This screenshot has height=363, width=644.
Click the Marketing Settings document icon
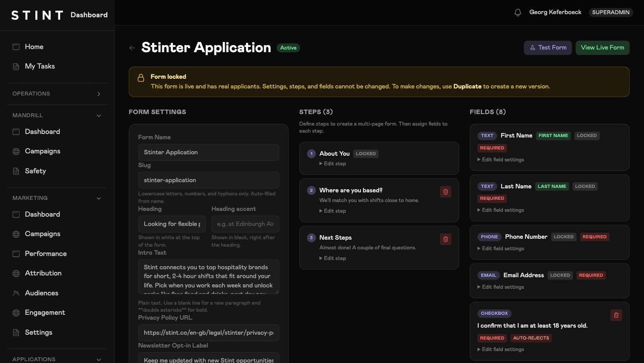[16, 332]
